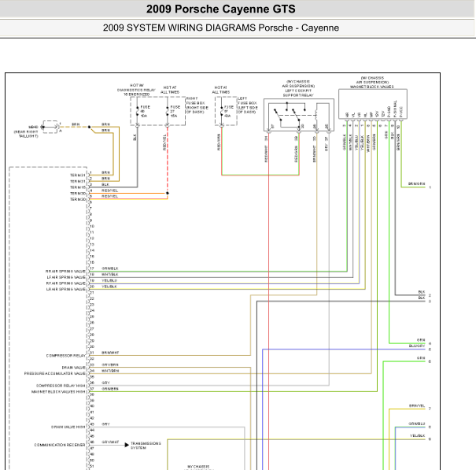Click 'BLK' wire label at pin 3
The height and width of the screenshot is (470, 476).
coord(105,184)
